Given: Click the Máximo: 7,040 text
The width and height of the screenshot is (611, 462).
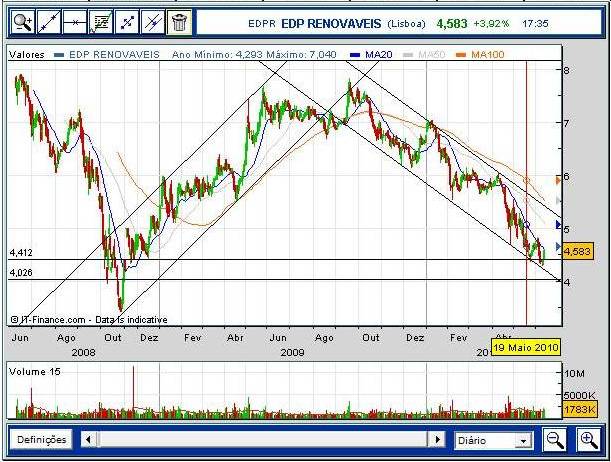Looking at the screenshot, I should pos(301,55).
